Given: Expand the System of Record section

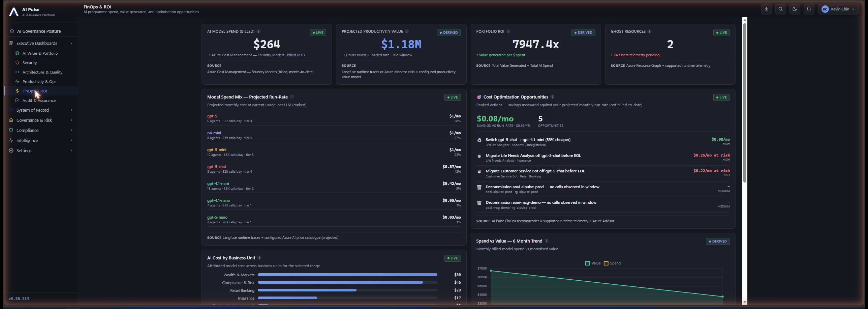Looking at the screenshot, I should point(40,110).
